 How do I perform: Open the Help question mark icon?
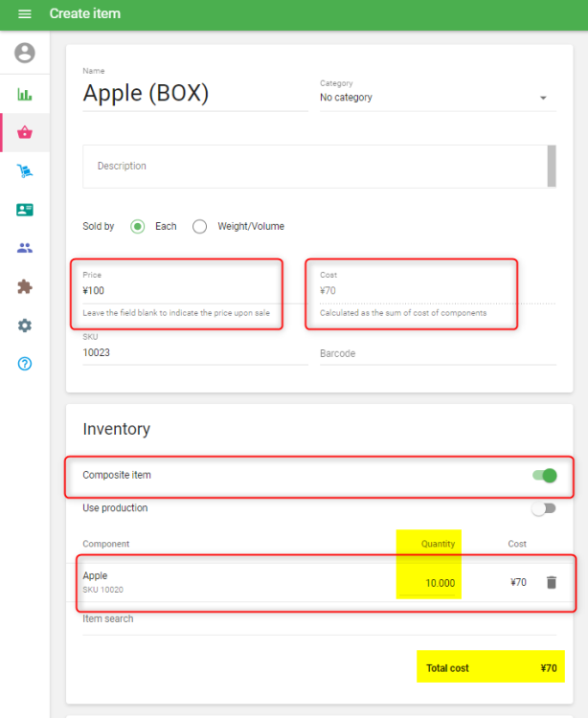25,364
